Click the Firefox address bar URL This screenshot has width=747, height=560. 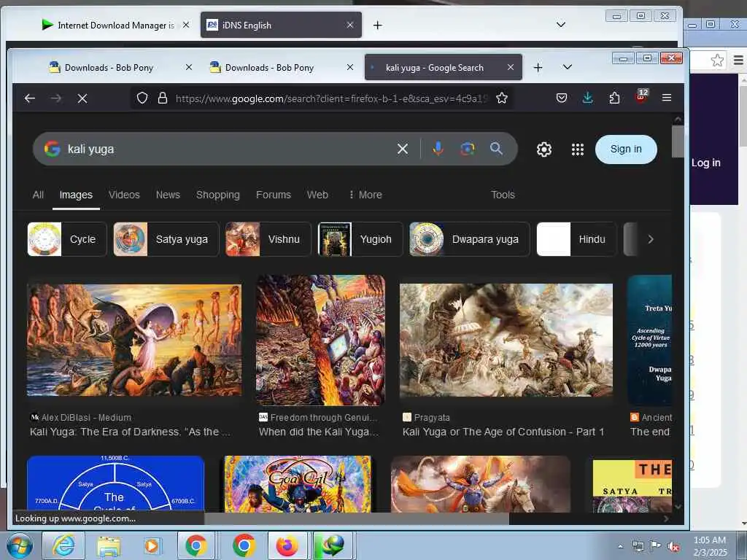pos(331,98)
